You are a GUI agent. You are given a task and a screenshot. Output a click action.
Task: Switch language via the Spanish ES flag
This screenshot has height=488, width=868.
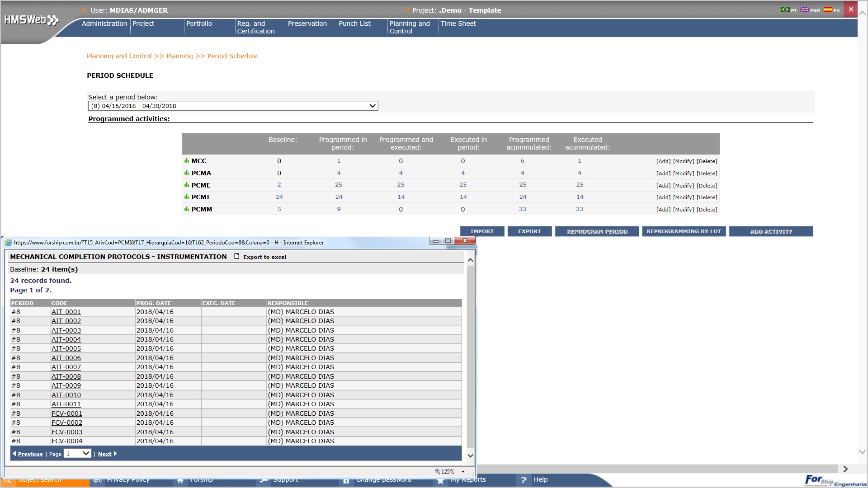[828, 10]
